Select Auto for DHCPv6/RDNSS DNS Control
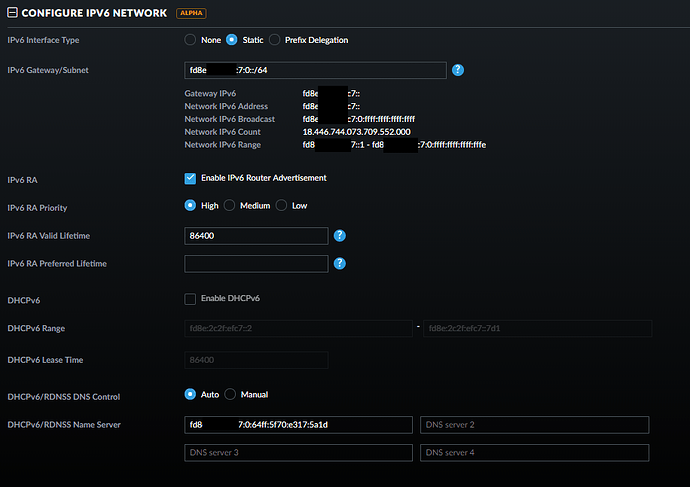Image resolution: width=690 pixels, height=487 pixels. point(191,395)
